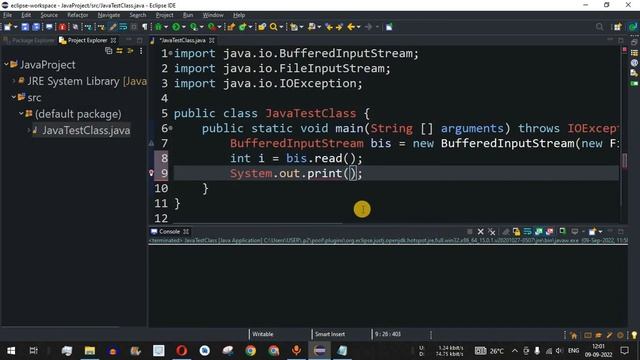Select JavaTestClass.java editor tab
This screenshot has height=360, width=640.
tap(182, 40)
